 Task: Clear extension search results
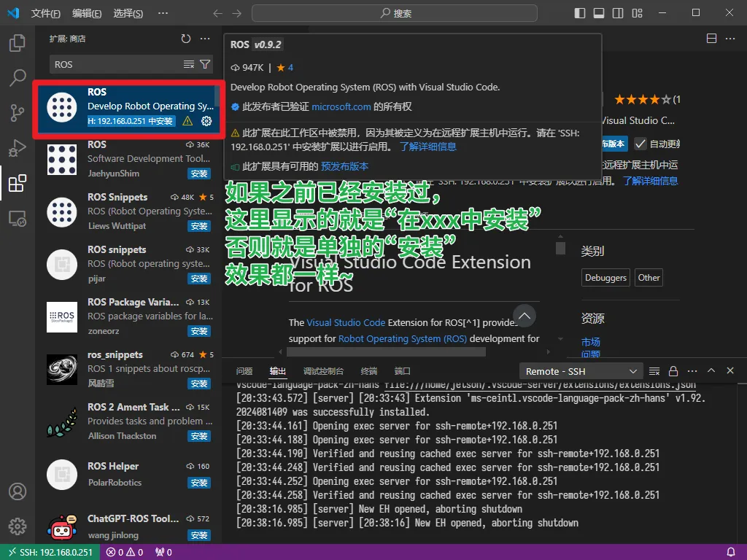[189, 64]
